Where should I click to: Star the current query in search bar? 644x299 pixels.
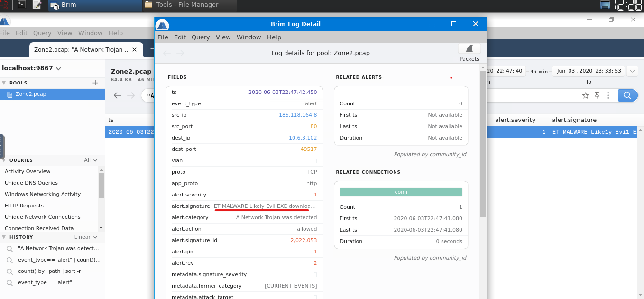(x=585, y=95)
